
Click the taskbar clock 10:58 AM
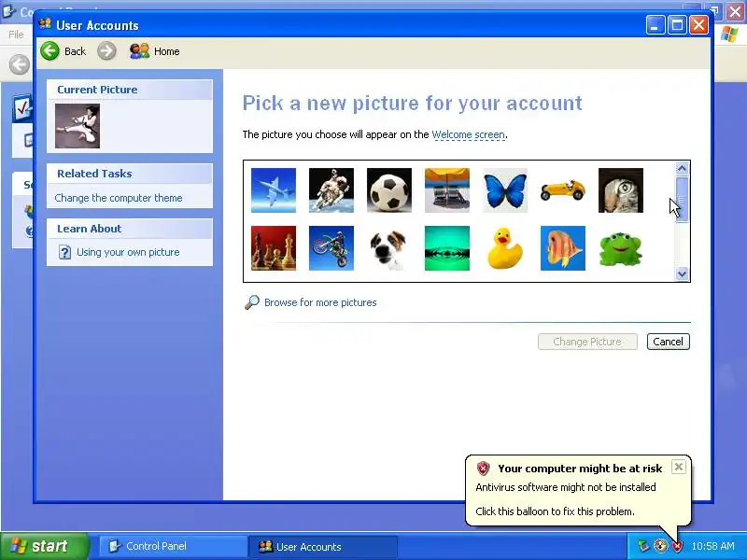coord(712,546)
